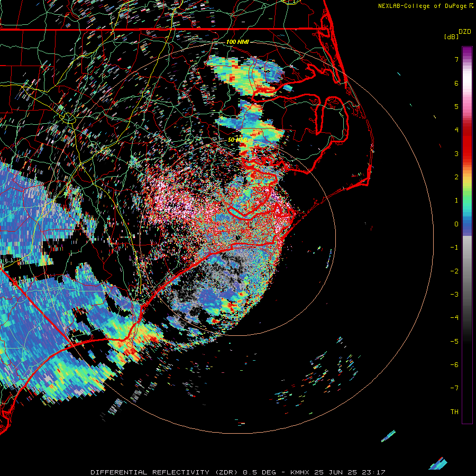Select the 7 value on color scale

tap(456, 59)
